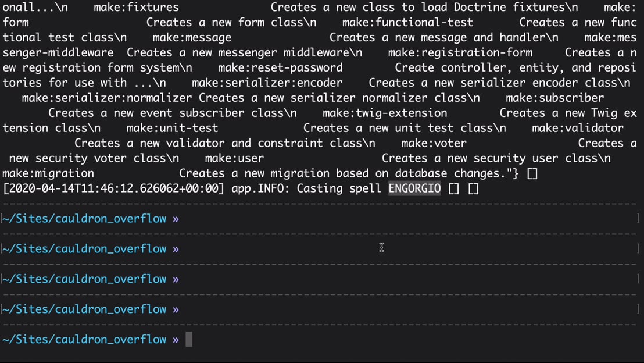Click the second empty bracket after ENGORGIO
The image size is (644, 363).
click(x=474, y=188)
